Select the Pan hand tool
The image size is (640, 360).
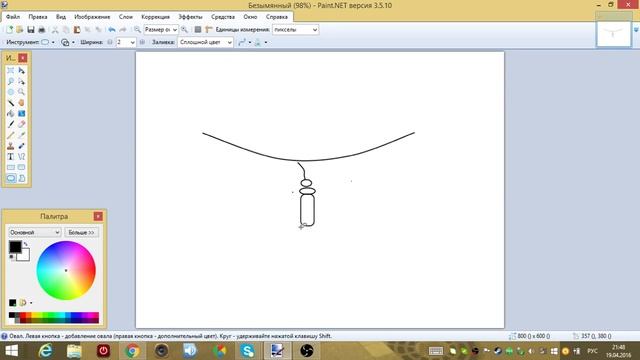tap(21, 103)
